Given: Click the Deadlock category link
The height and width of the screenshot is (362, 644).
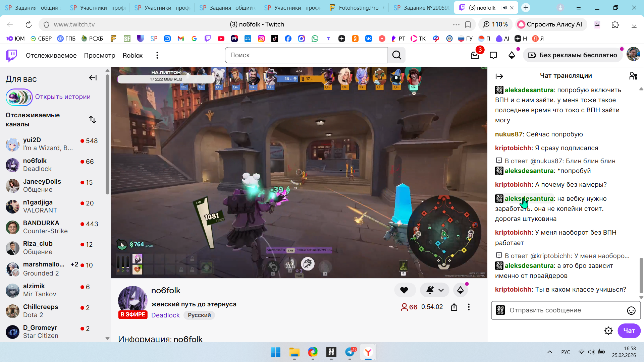Looking at the screenshot, I should click(165, 315).
